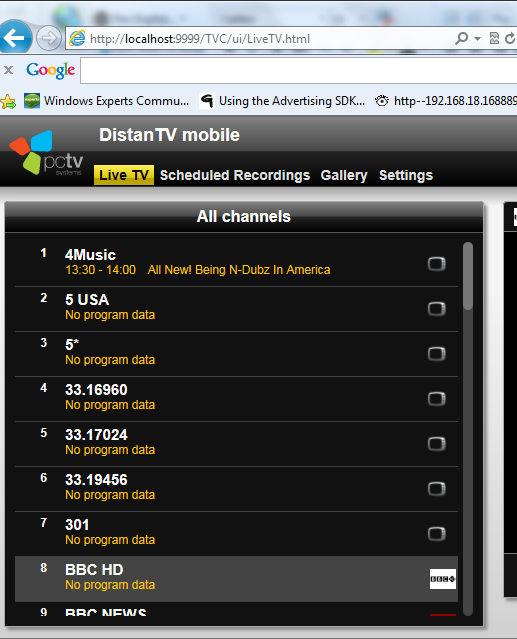Open the http--192.168.18.168 favorite

[446, 101]
